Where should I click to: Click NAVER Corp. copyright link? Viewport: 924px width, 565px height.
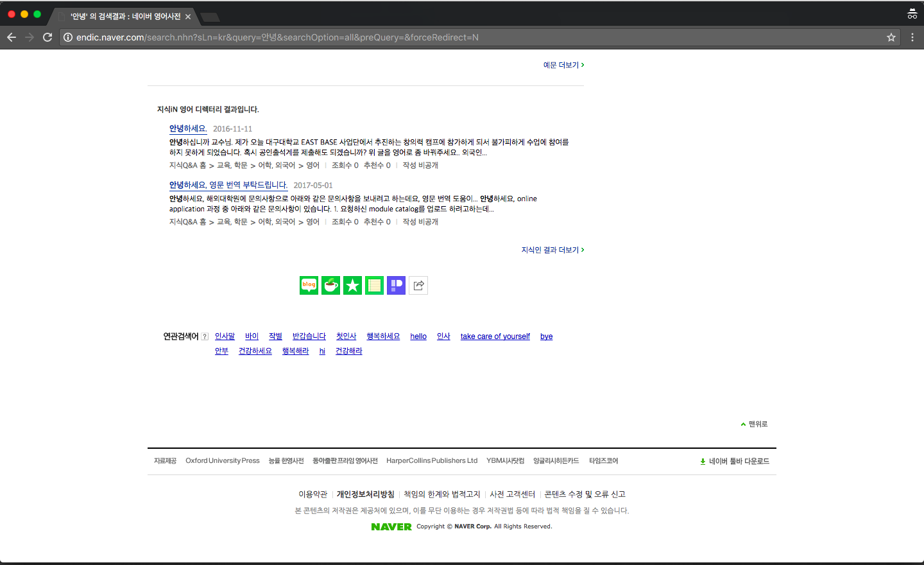[x=473, y=526]
